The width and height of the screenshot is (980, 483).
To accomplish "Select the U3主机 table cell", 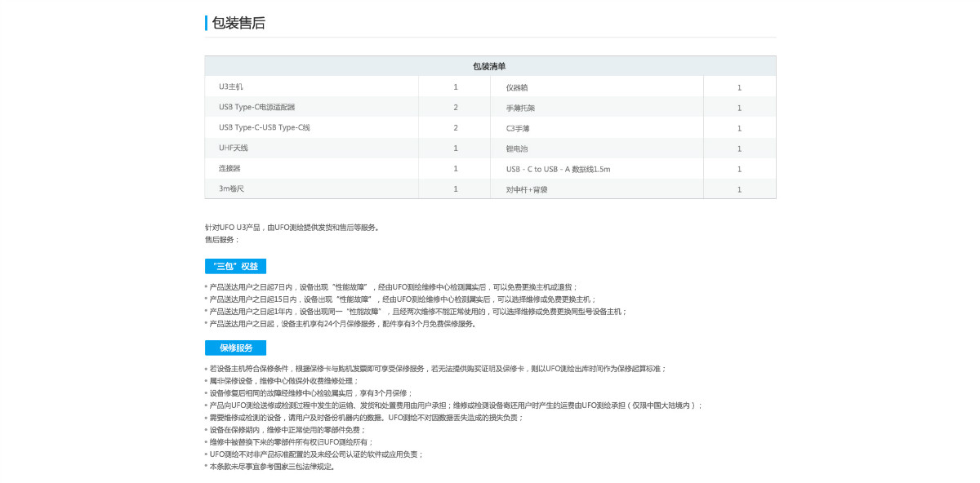I will point(231,86).
